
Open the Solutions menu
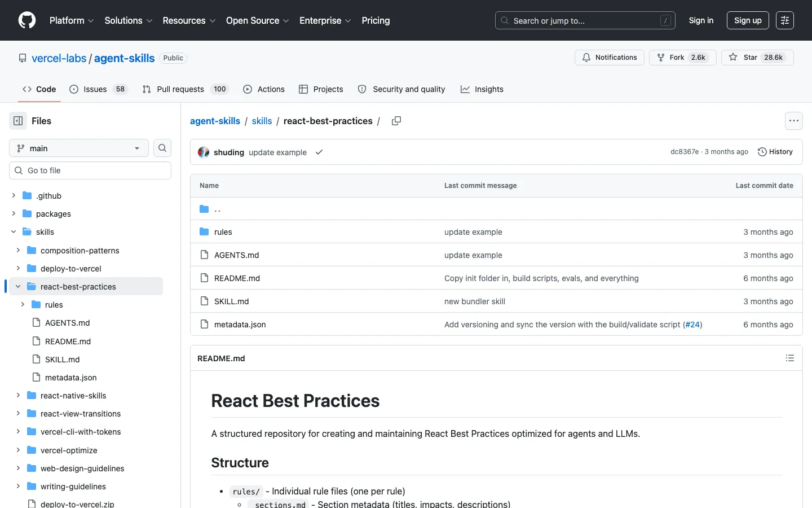pos(129,20)
